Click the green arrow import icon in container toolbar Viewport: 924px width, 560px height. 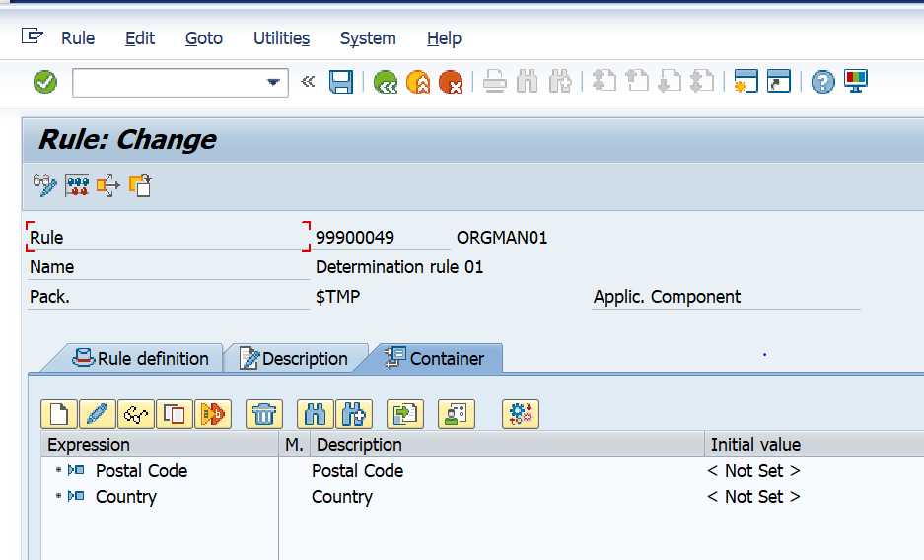tap(405, 414)
